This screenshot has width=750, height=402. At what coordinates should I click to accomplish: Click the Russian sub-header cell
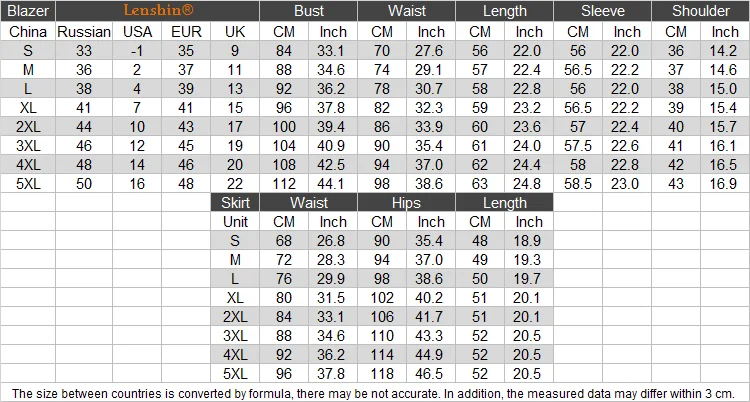pos(84,32)
